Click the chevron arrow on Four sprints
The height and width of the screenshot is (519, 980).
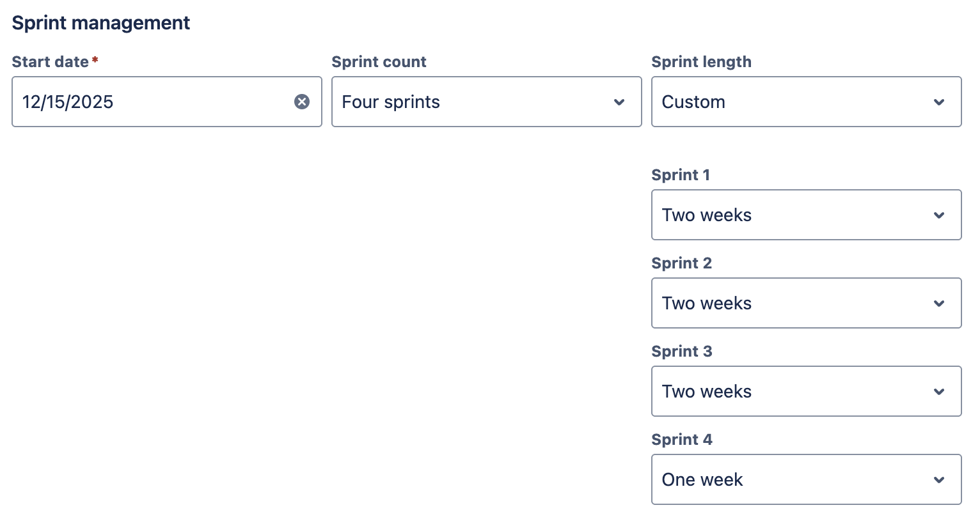click(x=619, y=102)
